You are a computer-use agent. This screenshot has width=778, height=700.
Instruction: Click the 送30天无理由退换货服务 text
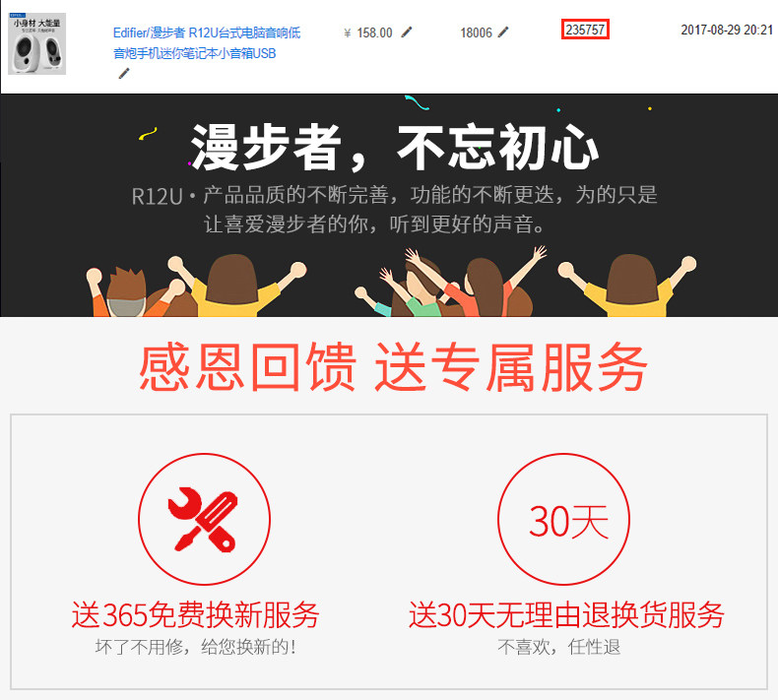(x=566, y=614)
